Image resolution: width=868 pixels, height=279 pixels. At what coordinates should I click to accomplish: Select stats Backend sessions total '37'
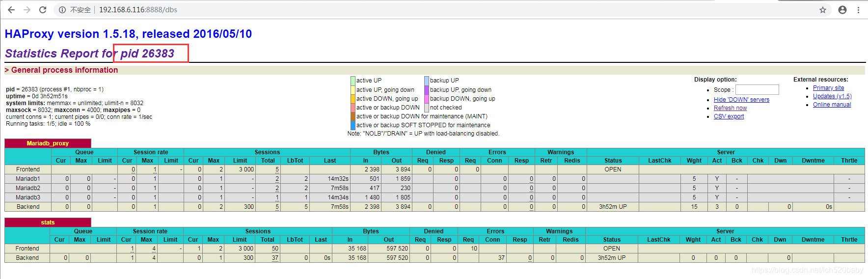click(275, 258)
